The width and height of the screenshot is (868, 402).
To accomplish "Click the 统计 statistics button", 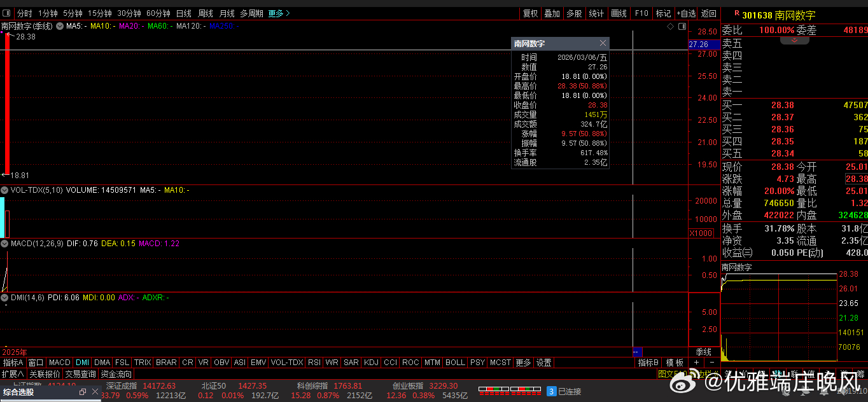I will click(x=596, y=13).
